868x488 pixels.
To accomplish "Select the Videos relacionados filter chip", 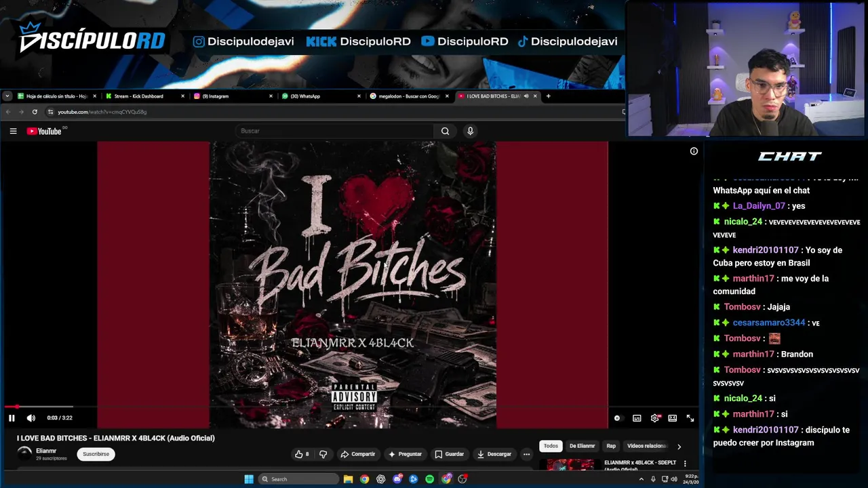I will pos(646,446).
